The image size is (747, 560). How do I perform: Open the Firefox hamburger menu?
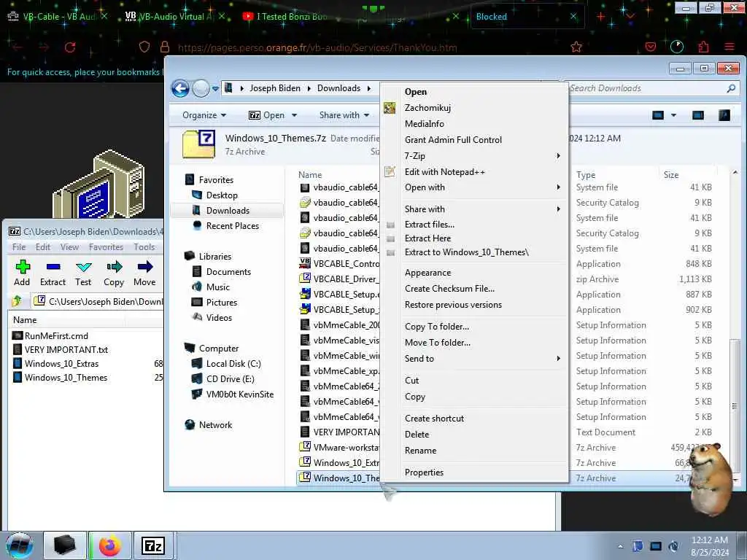coord(729,47)
